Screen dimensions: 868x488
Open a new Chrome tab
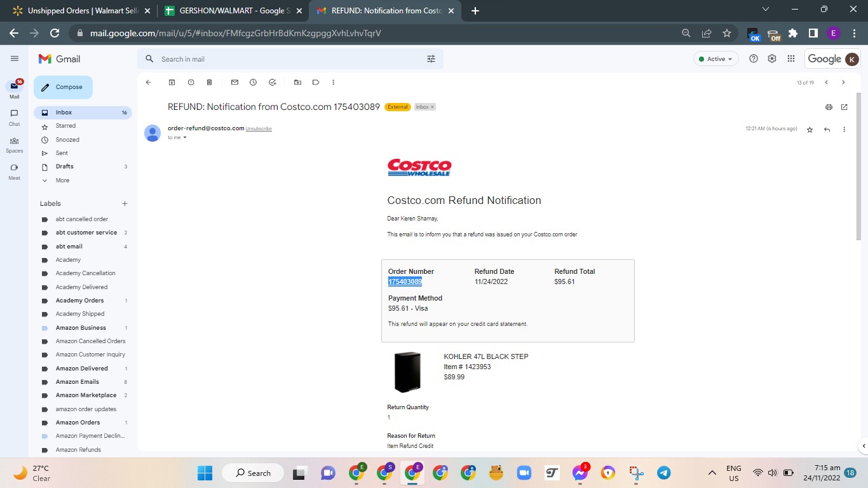[475, 11]
